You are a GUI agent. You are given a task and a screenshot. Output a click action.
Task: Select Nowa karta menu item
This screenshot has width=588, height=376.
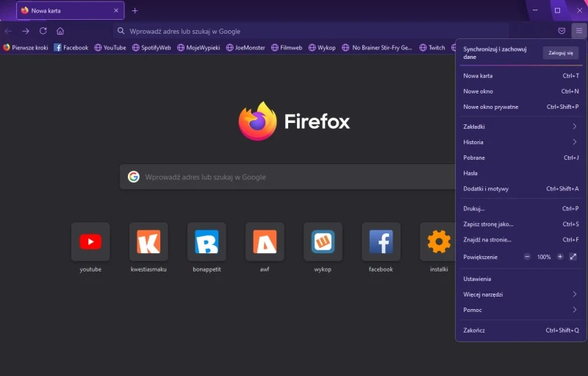pyautogui.click(x=521, y=76)
